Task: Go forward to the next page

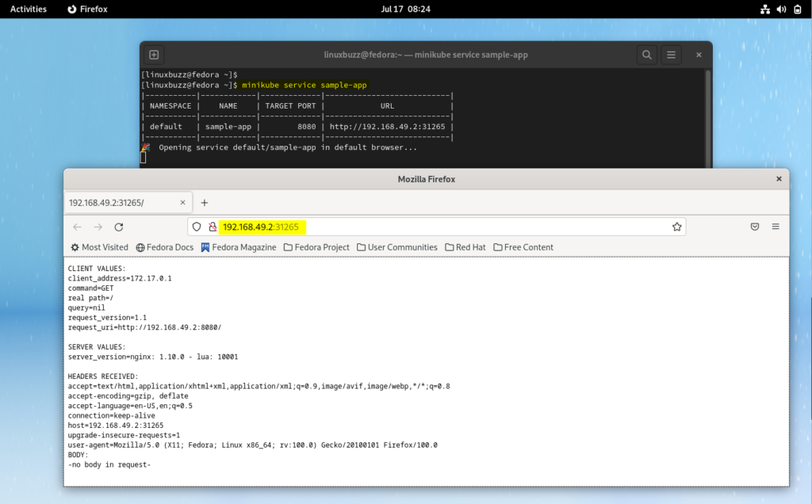Action: click(98, 227)
